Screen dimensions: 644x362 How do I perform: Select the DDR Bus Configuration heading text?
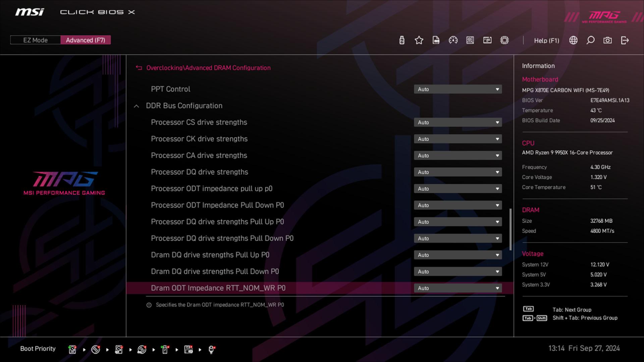click(x=184, y=106)
